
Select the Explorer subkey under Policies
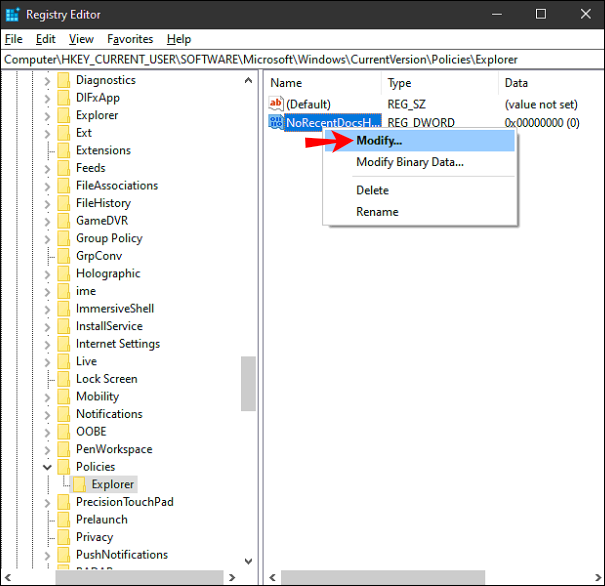[113, 484]
